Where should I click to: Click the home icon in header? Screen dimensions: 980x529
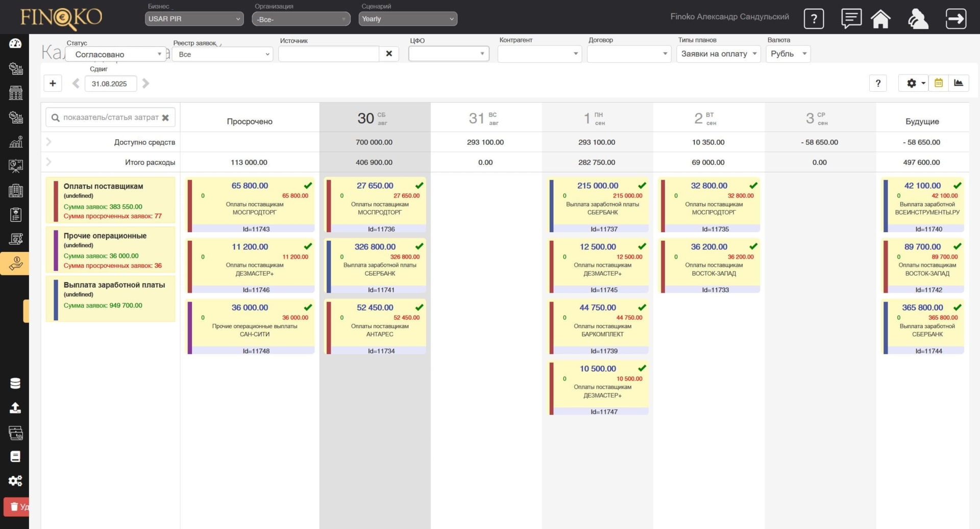tap(880, 19)
